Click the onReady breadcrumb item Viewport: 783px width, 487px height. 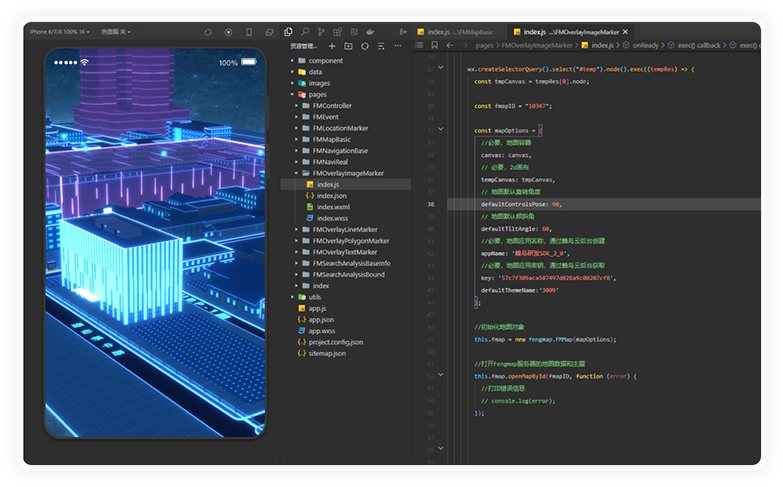(645, 45)
